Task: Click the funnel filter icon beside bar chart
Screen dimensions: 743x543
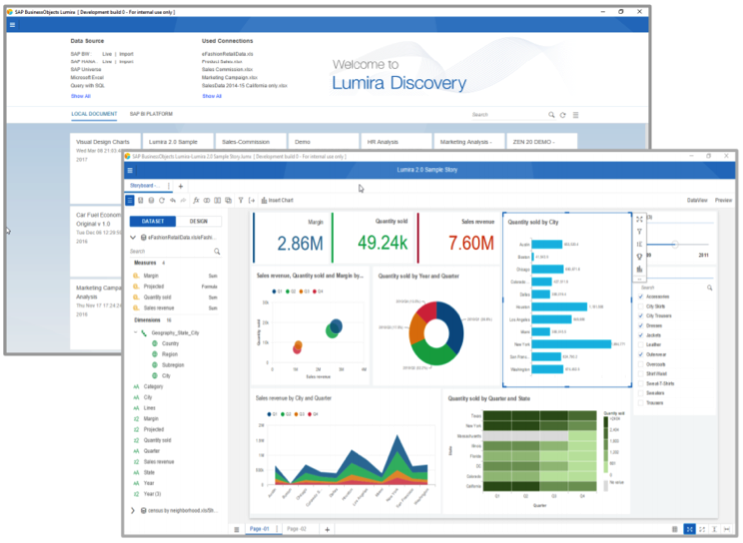Action: coord(639,232)
